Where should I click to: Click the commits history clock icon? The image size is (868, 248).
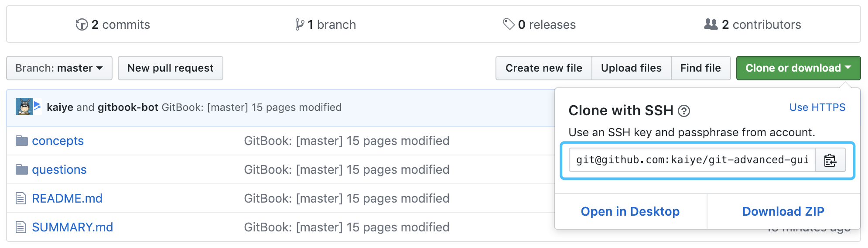82,24
